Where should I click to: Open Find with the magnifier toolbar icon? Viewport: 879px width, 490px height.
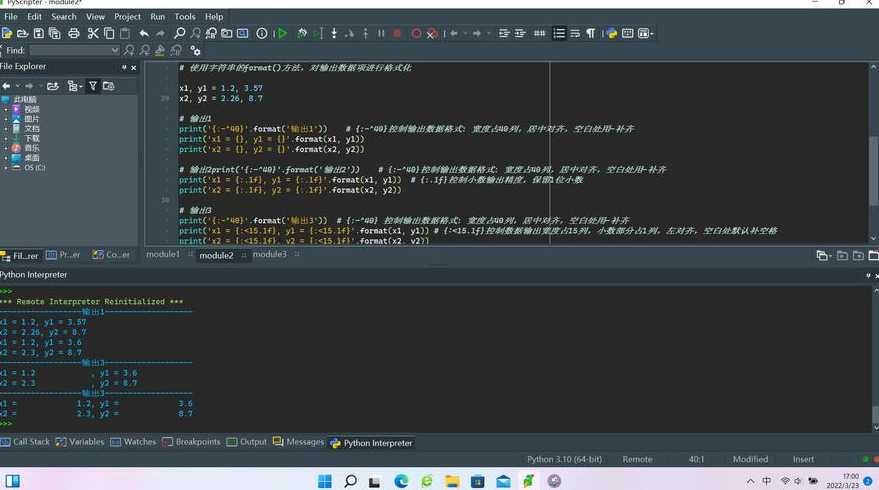179,34
